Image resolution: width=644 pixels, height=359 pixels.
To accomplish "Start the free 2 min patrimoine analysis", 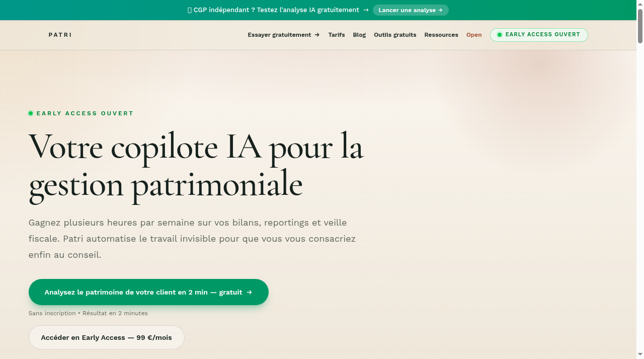I will [x=148, y=292].
